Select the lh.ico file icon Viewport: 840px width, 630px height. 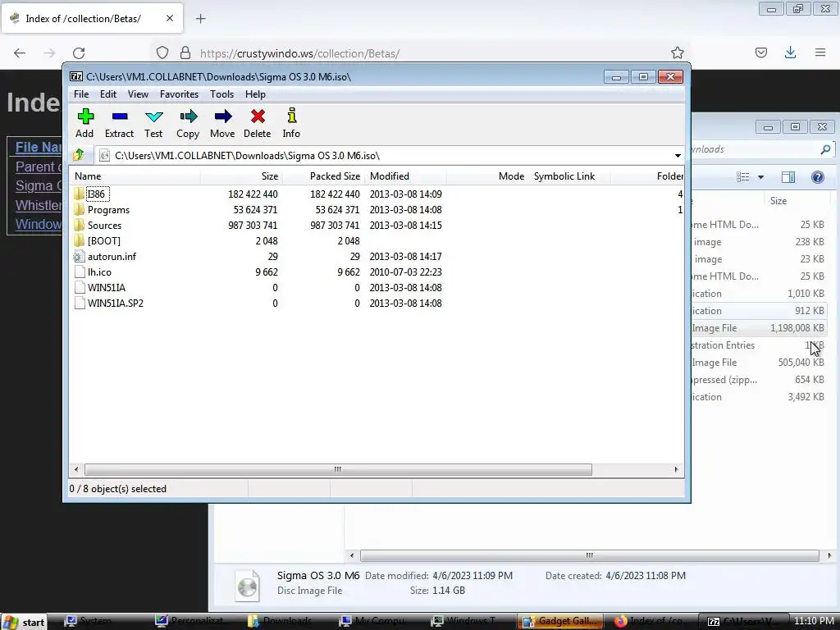tap(80, 272)
